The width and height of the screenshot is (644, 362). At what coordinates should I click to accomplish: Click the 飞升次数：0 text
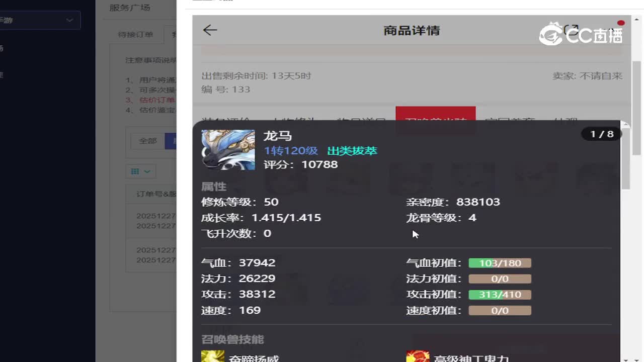coord(236,233)
